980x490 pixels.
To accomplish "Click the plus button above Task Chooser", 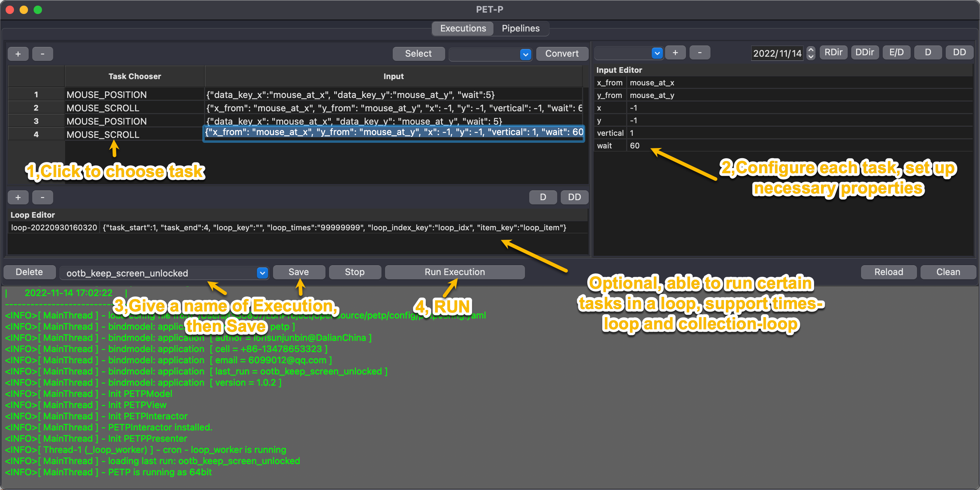I will [x=18, y=54].
